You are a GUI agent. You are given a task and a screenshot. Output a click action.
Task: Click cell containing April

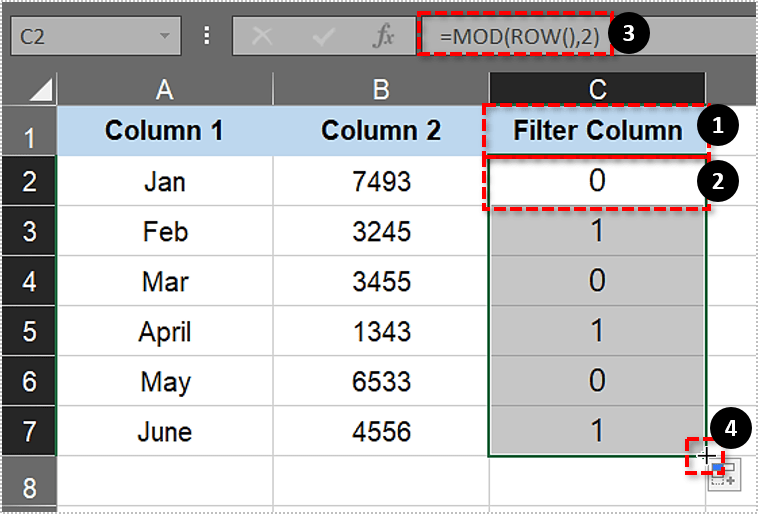click(x=164, y=332)
